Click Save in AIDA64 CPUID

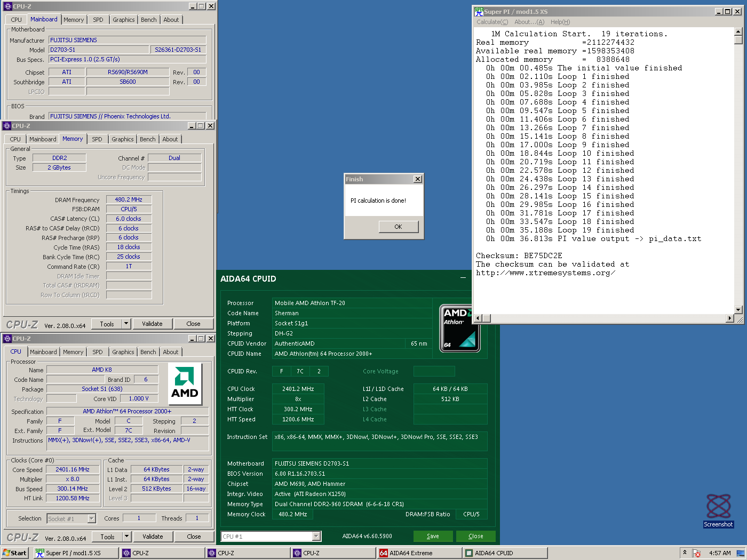pos(433,536)
